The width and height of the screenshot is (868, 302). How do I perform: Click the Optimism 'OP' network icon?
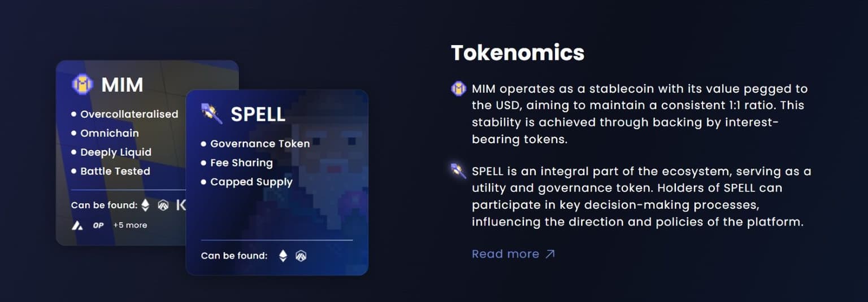point(98,225)
